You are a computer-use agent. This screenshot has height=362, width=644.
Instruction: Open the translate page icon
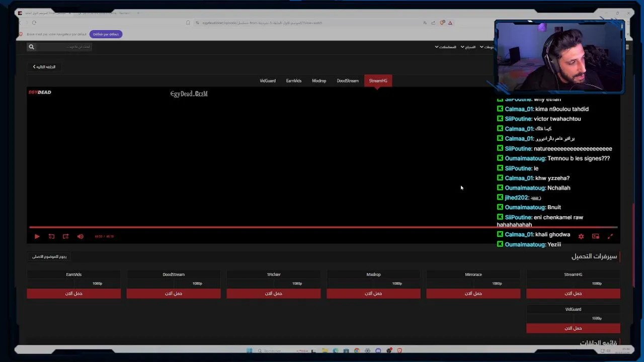pyautogui.click(x=425, y=23)
